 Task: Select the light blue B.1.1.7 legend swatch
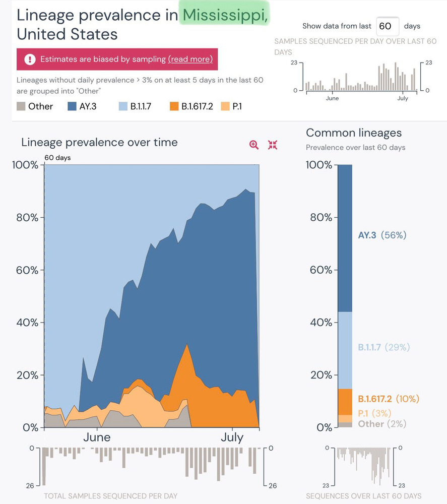(x=123, y=106)
